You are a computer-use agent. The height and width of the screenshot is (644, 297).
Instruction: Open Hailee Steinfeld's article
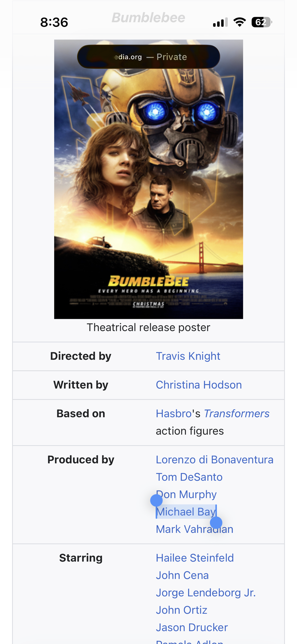point(195,558)
